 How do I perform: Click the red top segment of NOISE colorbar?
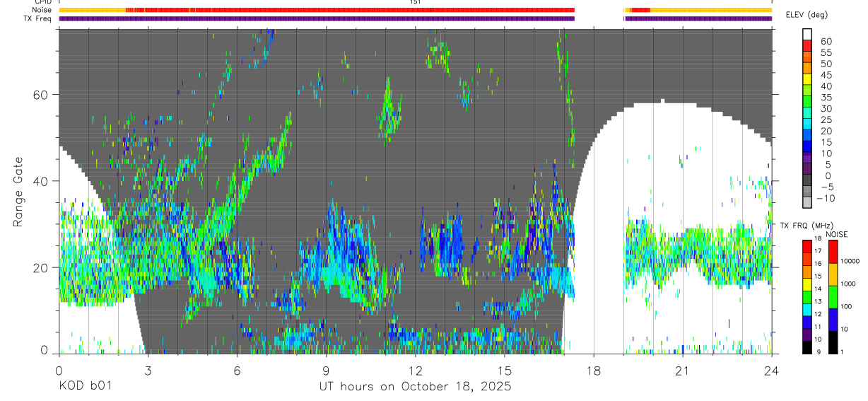click(833, 252)
